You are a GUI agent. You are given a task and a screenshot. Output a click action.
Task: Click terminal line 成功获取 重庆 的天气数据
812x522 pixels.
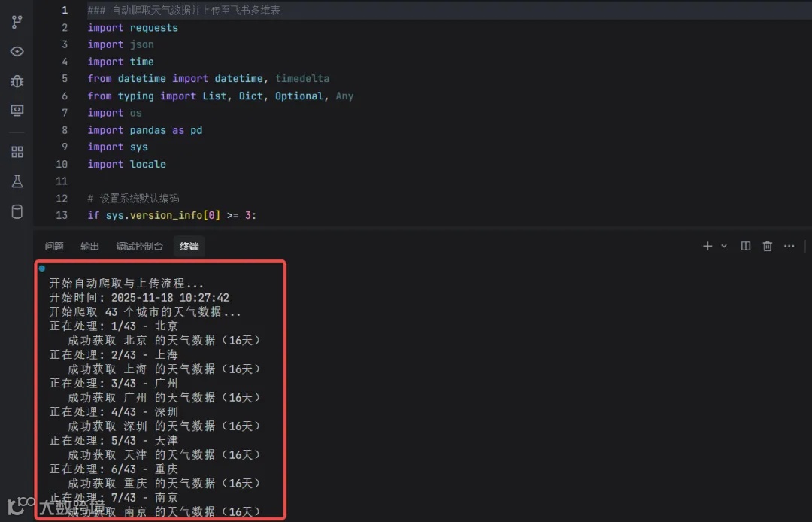tap(165, 483)
